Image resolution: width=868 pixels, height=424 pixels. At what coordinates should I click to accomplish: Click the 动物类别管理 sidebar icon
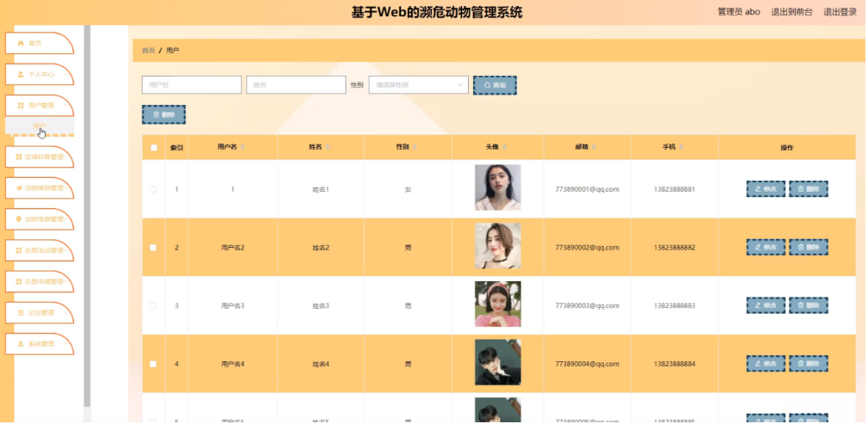(18, 188)
